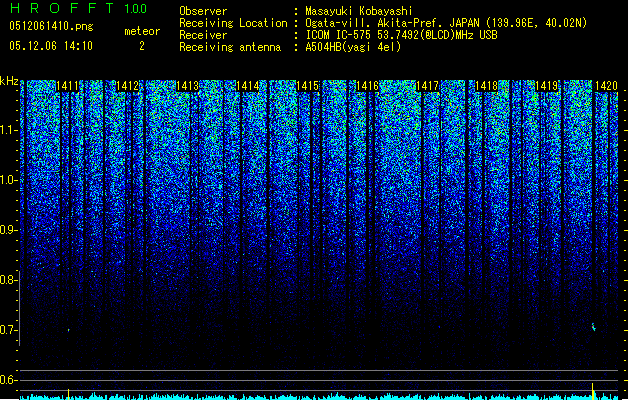629x400 pixels.
Task: Click the 1.1 kHz axis label
Action: (8, 130)
